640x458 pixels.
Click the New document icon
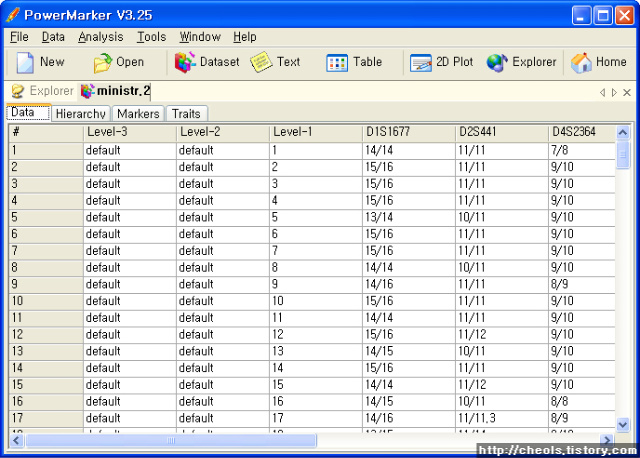tap(25, 62)
